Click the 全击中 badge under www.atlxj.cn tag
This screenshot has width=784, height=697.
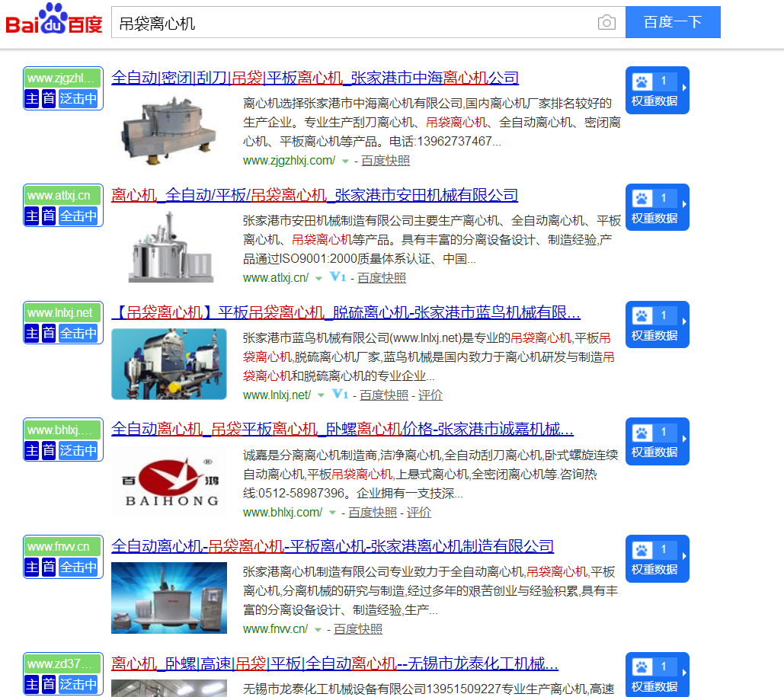pyautogui.click(x=78, y=216)
